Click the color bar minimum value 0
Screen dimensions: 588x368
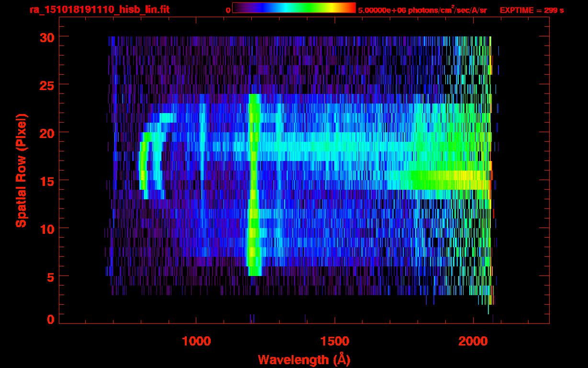coord(228,10)
